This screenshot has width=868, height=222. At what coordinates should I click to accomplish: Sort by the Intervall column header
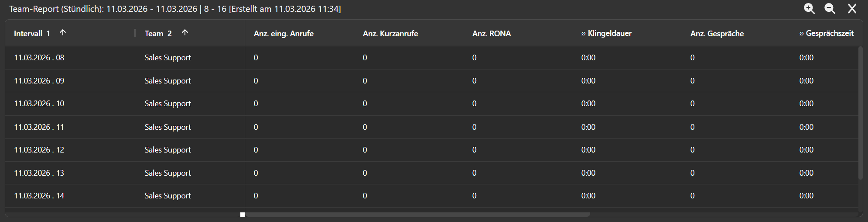(28, 34)
